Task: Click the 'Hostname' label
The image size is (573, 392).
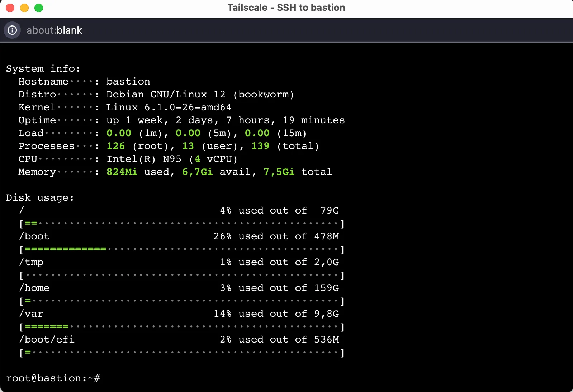Action: 43,81
